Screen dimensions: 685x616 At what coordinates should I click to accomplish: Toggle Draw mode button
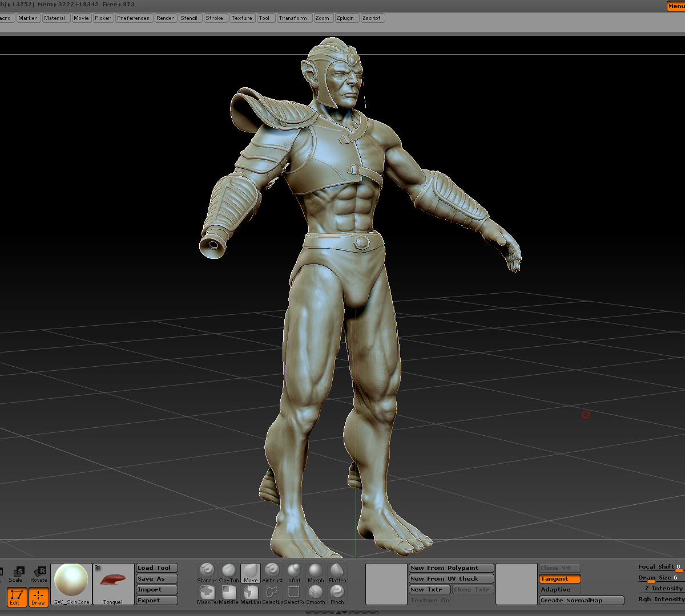38,597
